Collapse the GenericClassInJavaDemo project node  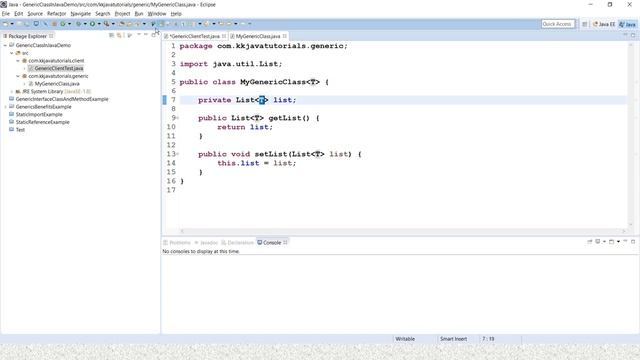(5, 45)
